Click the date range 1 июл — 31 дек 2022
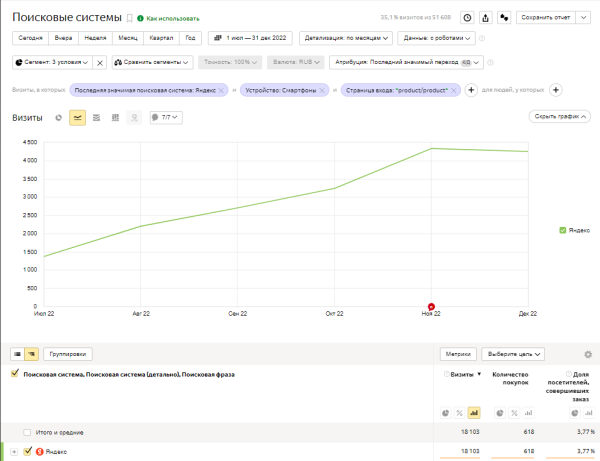 [x=250, y=38]
